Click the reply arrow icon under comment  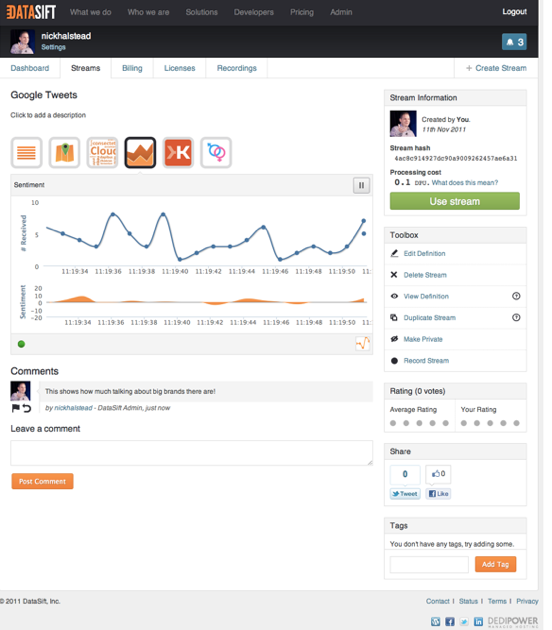27,408
